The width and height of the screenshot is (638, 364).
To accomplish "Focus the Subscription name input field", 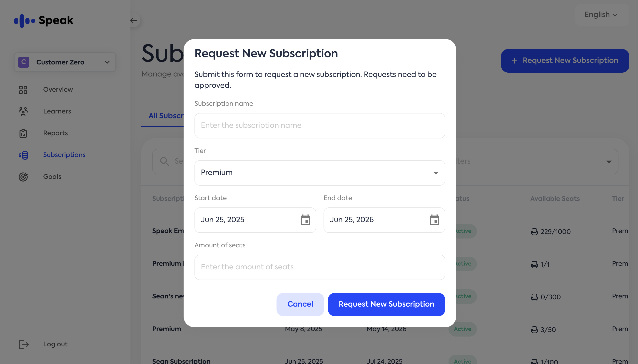I will click(x=320, y=125).
